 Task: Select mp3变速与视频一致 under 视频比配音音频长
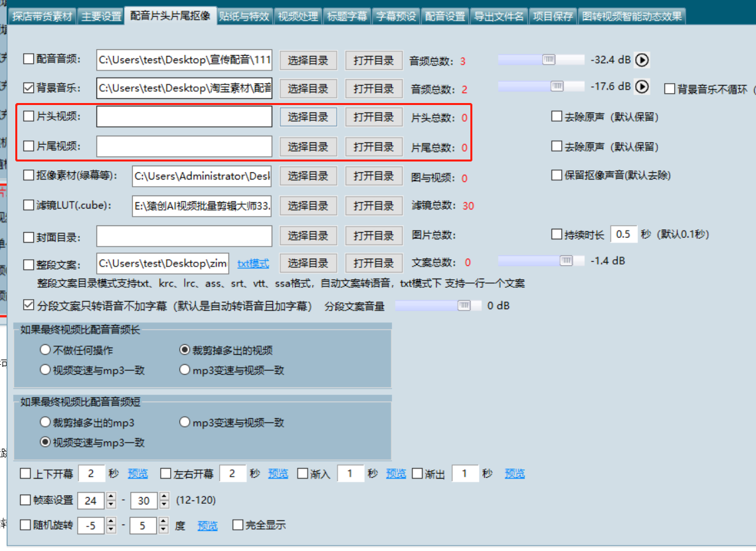coord(185,370)
